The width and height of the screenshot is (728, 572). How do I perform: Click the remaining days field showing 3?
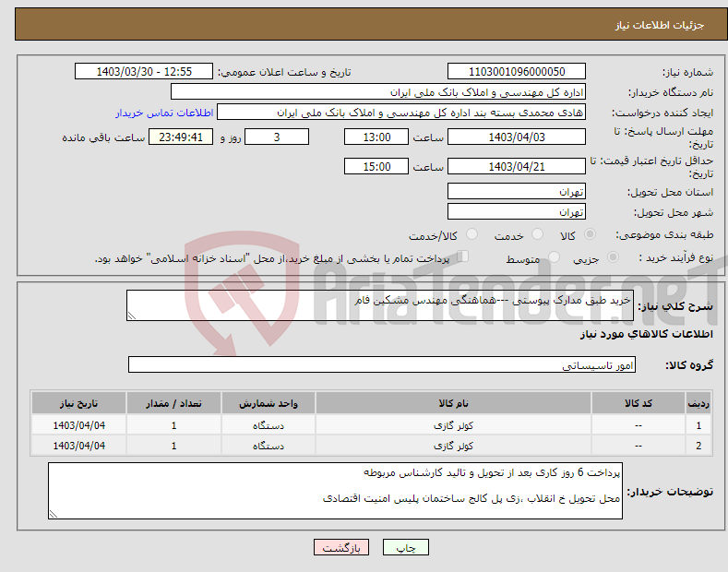277,137
